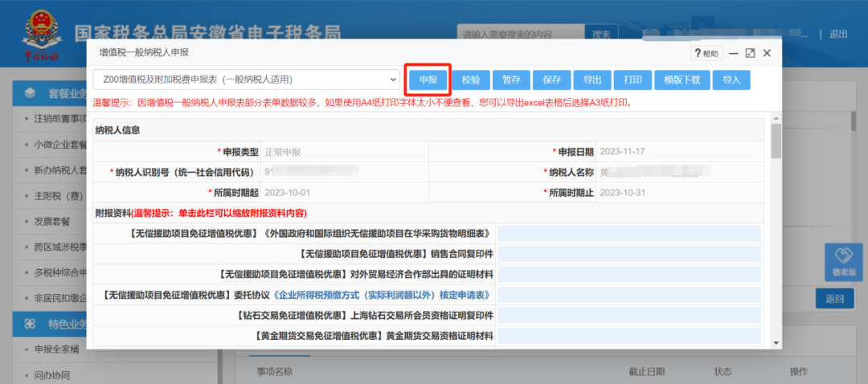Select 发票套餐 in the sidebar

(53, 219)
